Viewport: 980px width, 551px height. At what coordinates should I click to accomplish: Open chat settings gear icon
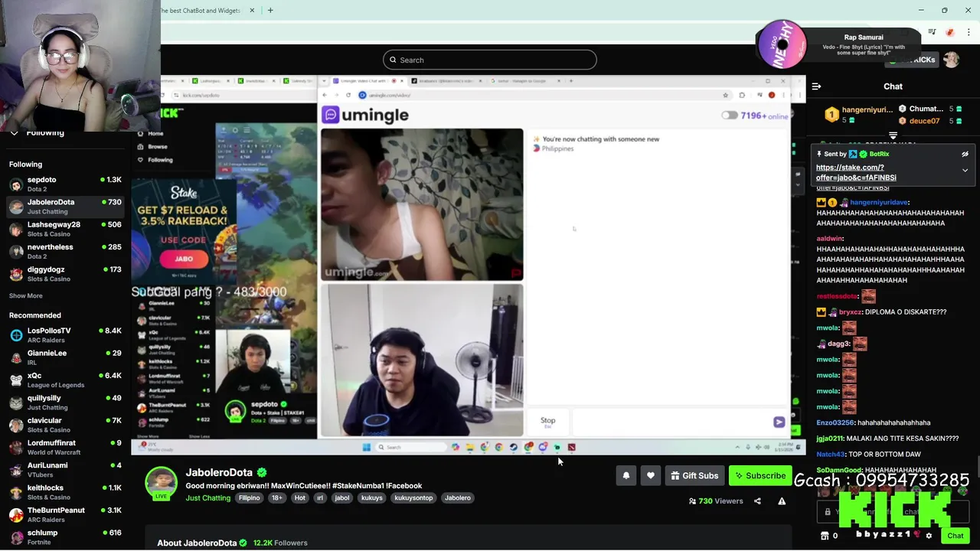[929, 536]
